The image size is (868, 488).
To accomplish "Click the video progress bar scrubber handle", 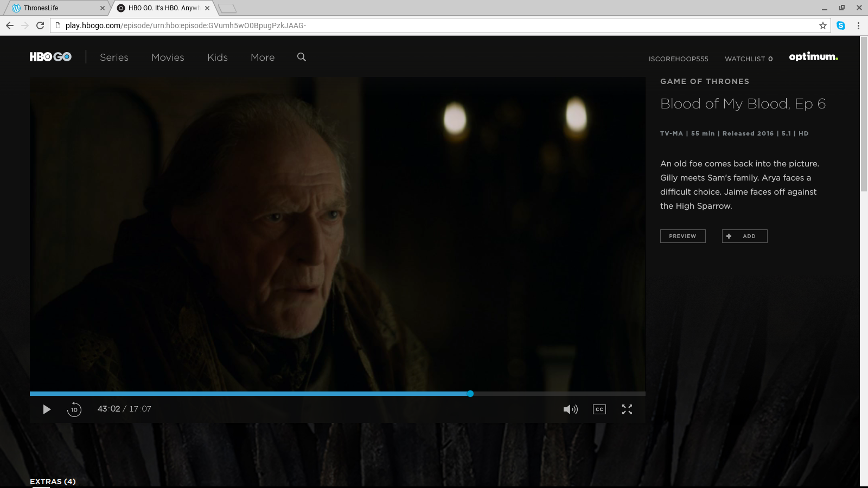I will pos(470,394).
